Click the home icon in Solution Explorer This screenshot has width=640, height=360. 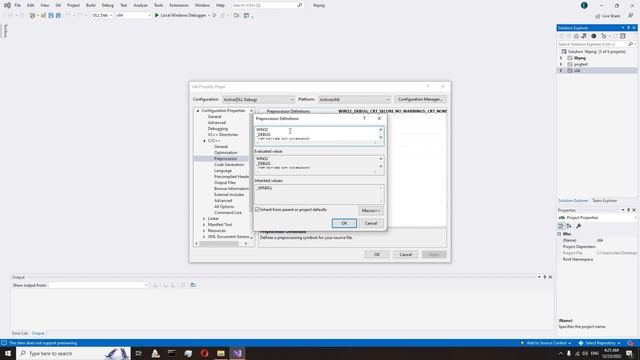576,36
